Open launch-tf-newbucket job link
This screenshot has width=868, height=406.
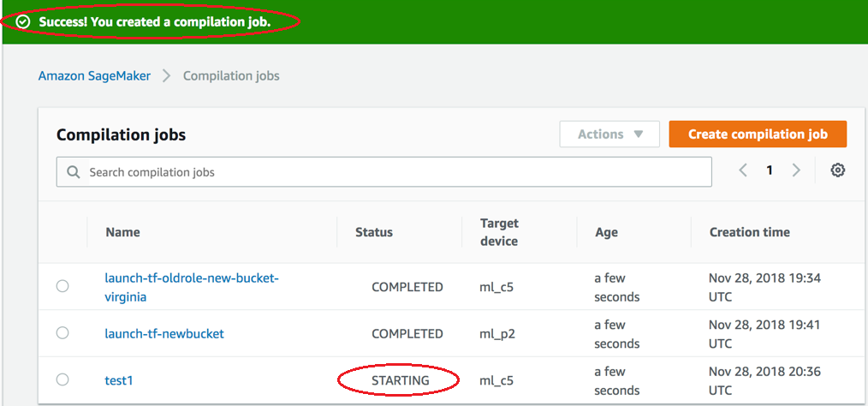(x=164, y=334)
